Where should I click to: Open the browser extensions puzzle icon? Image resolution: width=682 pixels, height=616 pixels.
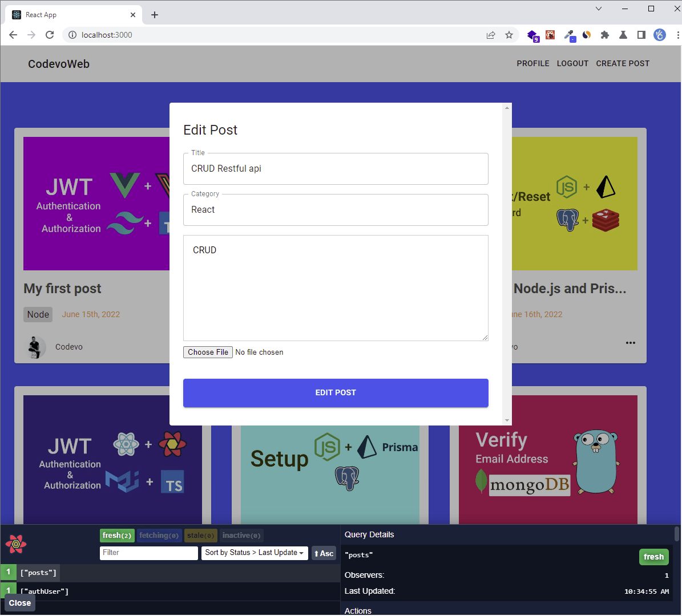(x=604, y=35)
